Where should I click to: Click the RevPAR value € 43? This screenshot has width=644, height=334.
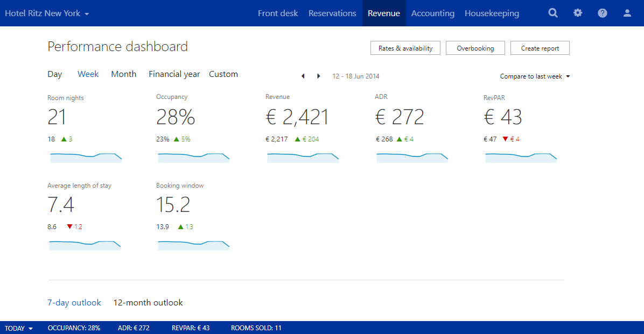(x=503, y=117)
